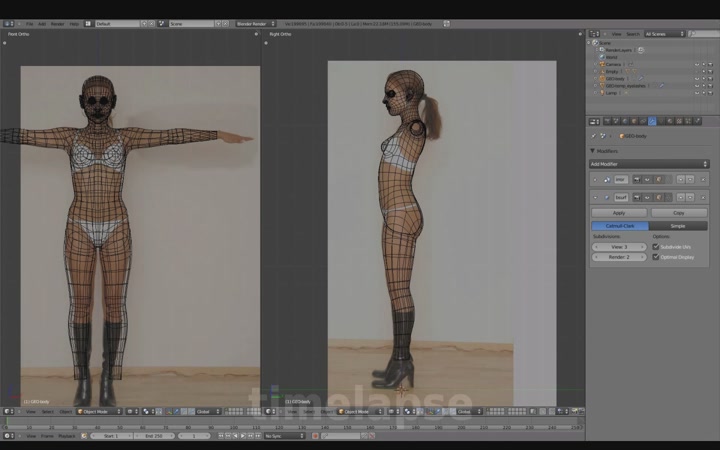Move the mirror modifier up
This screenshot has width=720, height=450.
681,180
